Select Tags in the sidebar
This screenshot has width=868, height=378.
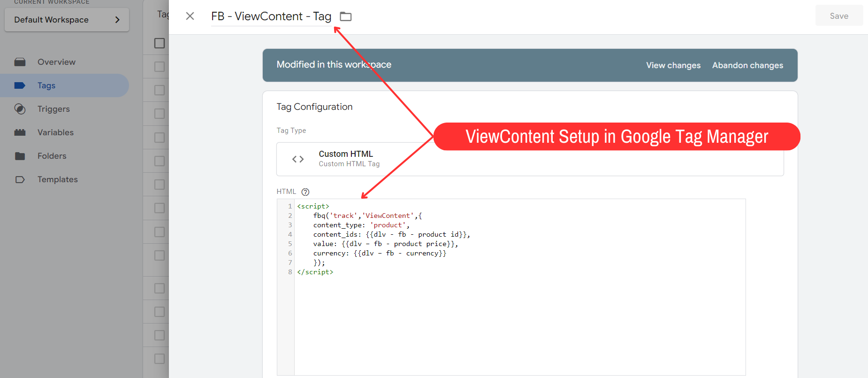(65, 85)
